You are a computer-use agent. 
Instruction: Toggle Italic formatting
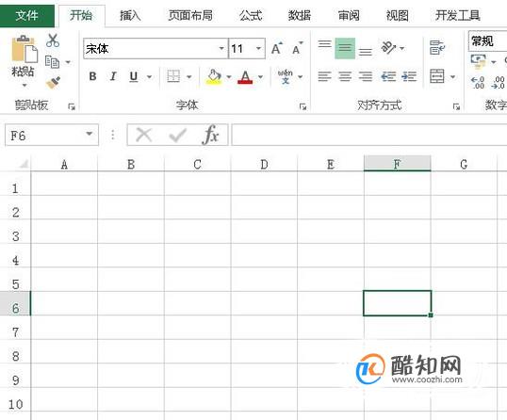click(113, 76)
